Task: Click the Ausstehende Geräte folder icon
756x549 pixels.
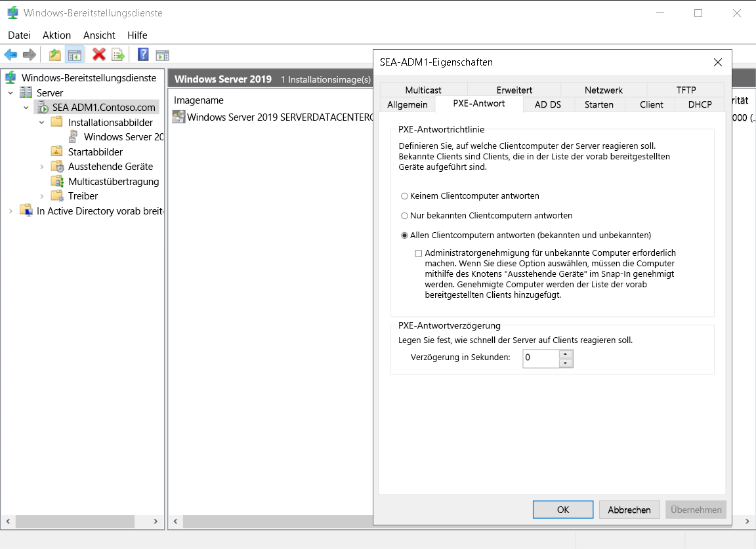Action: tap(57, 167)
